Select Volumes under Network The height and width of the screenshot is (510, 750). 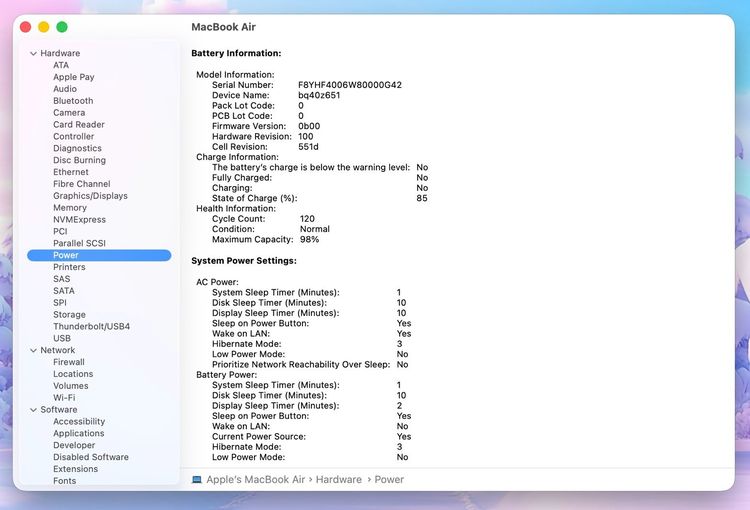[70, 386]
